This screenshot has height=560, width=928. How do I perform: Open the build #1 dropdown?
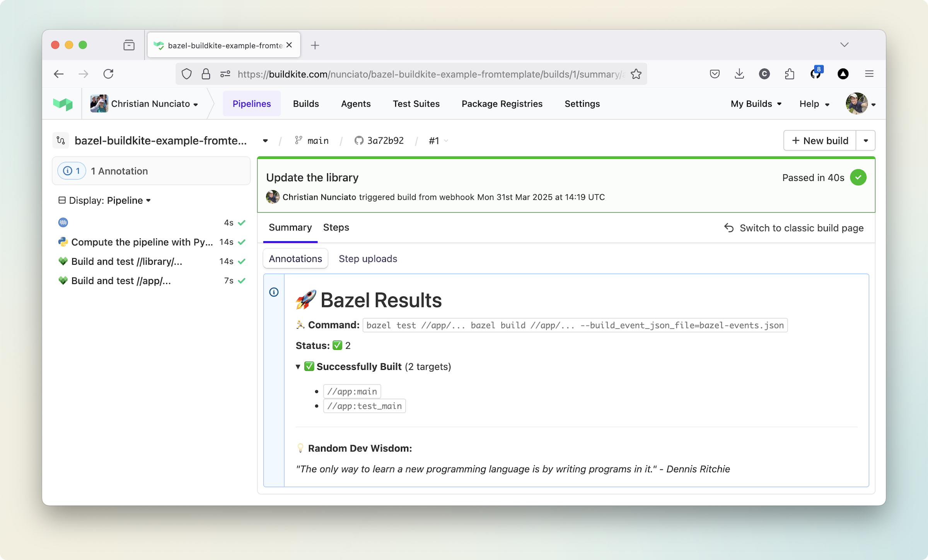coord(438,140)
